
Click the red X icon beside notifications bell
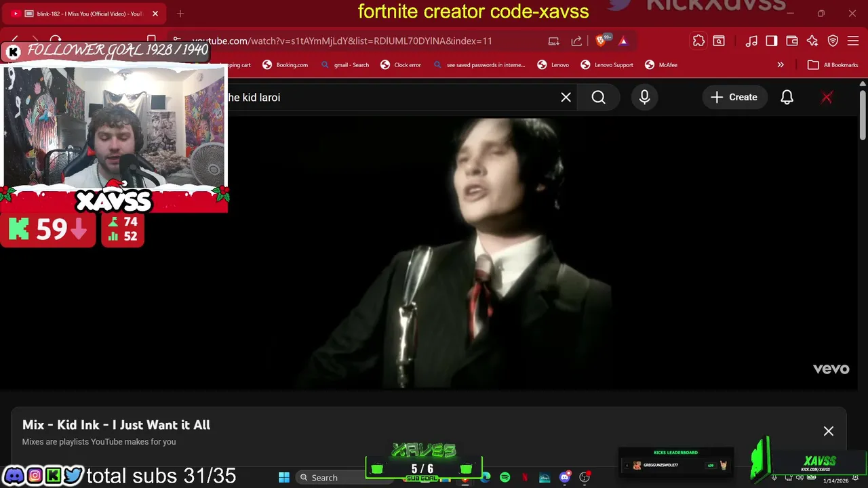[827, 98]
